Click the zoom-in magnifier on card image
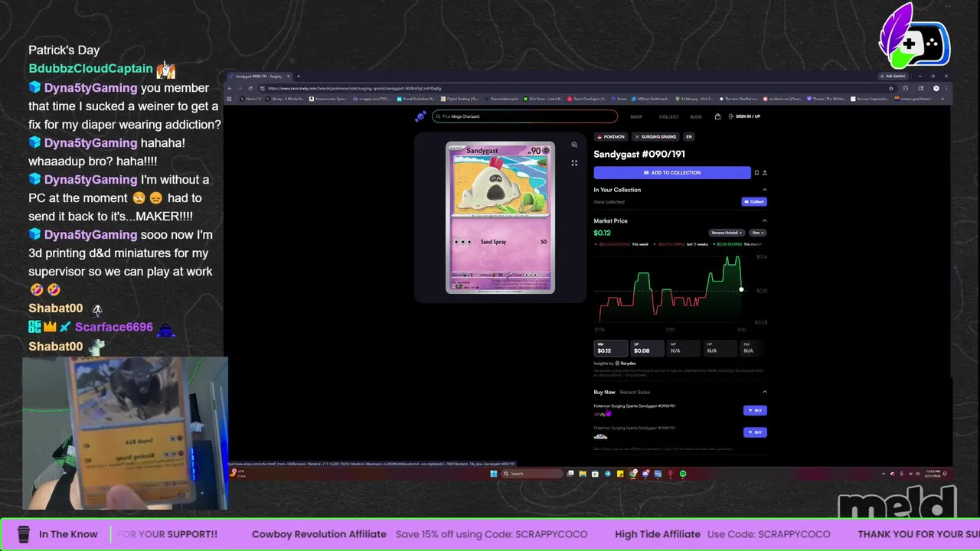 pos(574,145)
